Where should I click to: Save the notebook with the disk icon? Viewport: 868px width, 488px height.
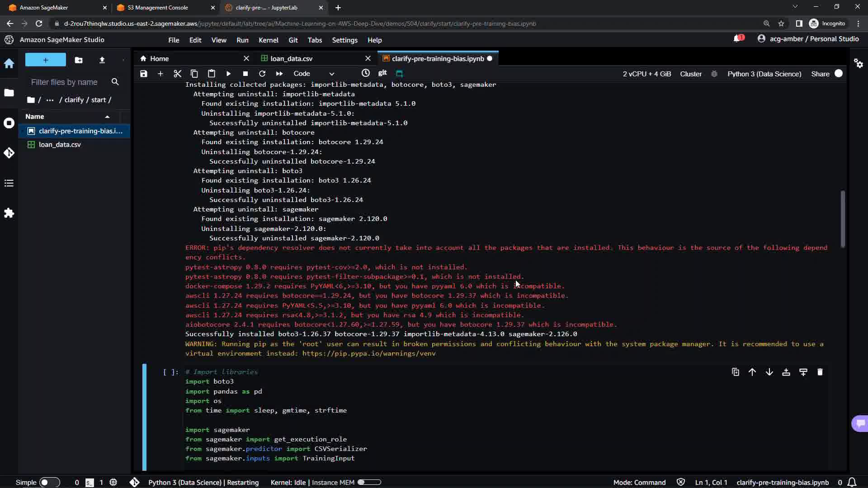point(144,74)
